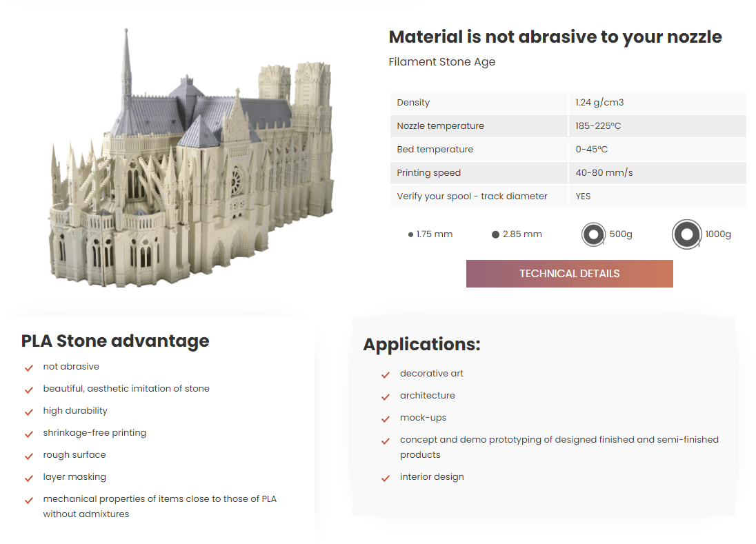Click the 'PLA Stone advantage' heading

[115, 341]
